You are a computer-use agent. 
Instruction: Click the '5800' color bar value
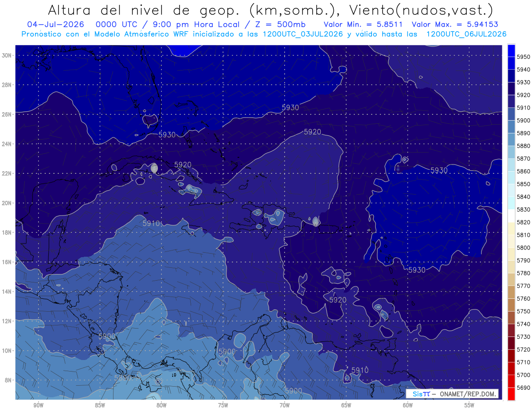524,247
